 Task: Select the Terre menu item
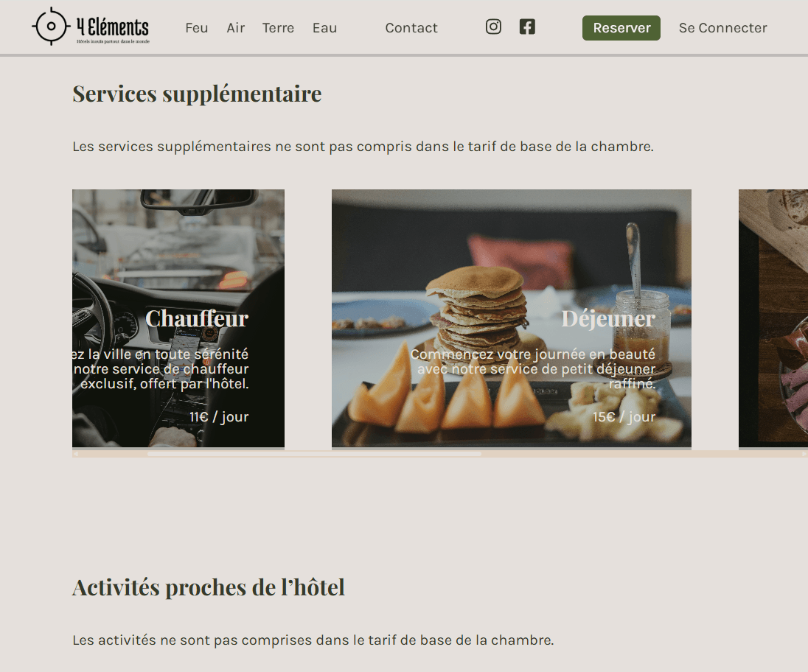(x=278, y=28)
